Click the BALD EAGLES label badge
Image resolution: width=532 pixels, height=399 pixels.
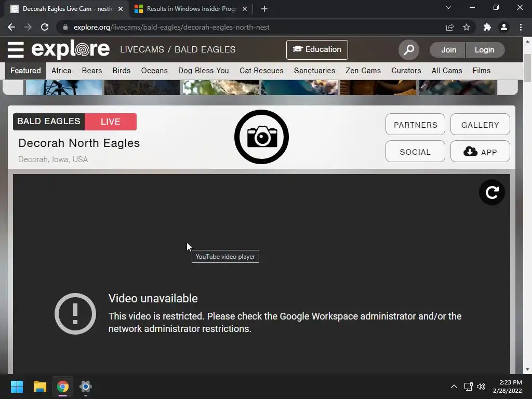pos(49,122)
